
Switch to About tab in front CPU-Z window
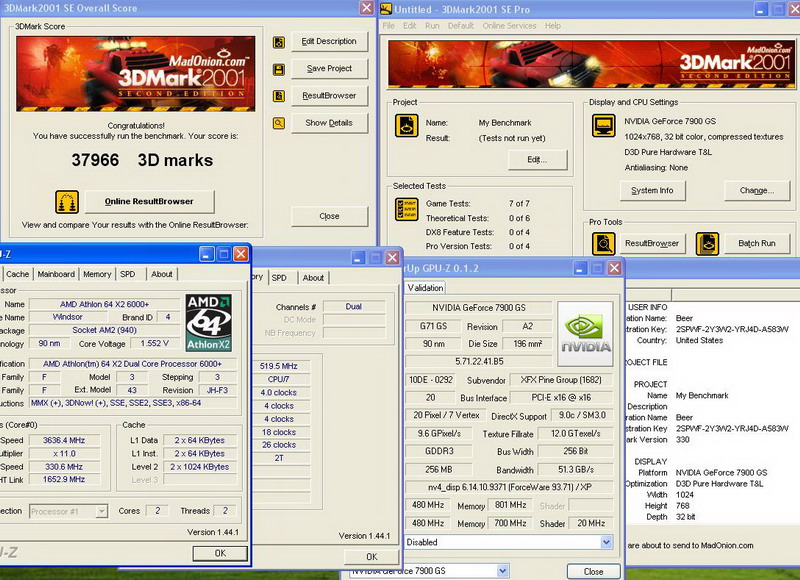(162, 274)
